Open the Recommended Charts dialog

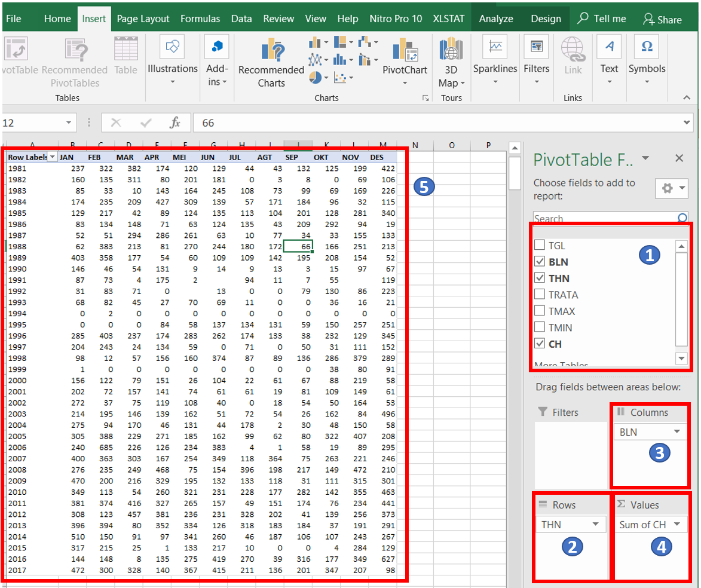pyautogui.click(x=271, y=63)
